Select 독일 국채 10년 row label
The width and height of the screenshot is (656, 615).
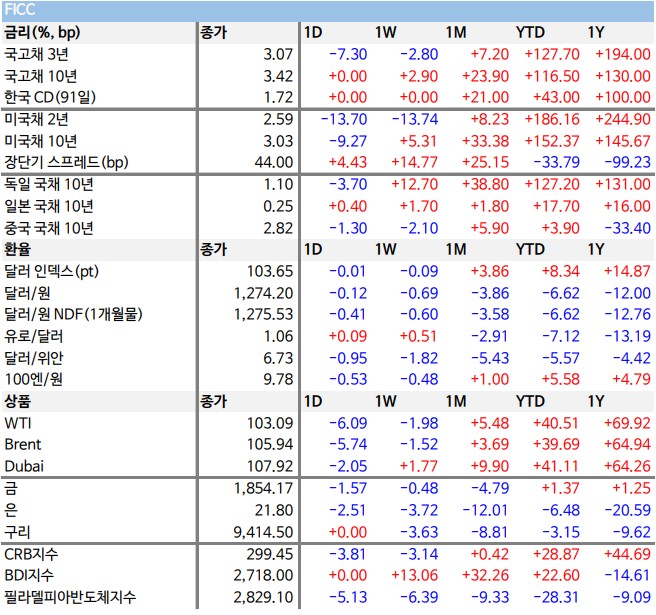(x=49, y=184)
